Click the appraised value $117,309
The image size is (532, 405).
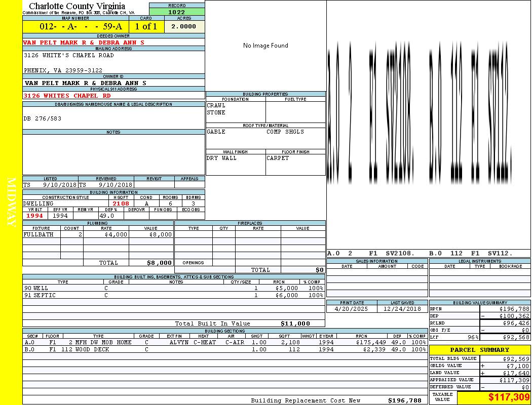pos(514,380)
